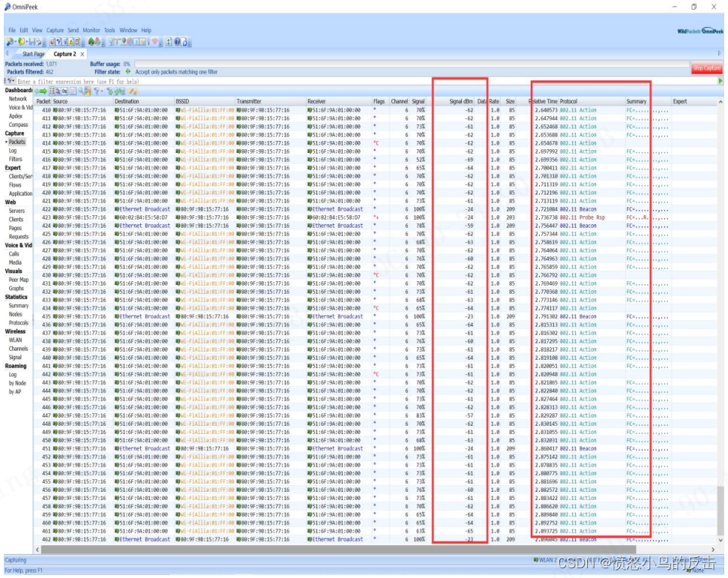Open the Help menu

146,30
